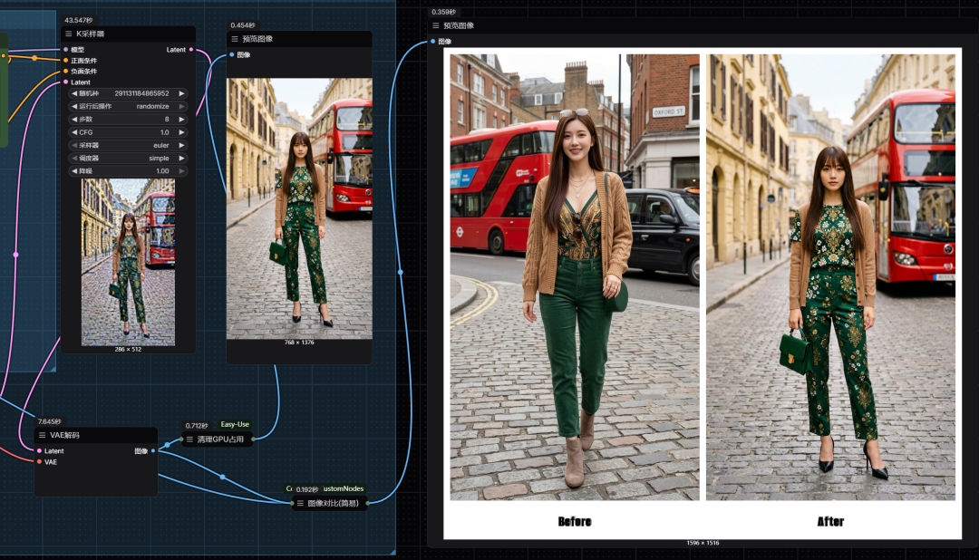Click the Latent input socket on VAE解码
This screenshot has width=979, height=560.
(39, 450)
